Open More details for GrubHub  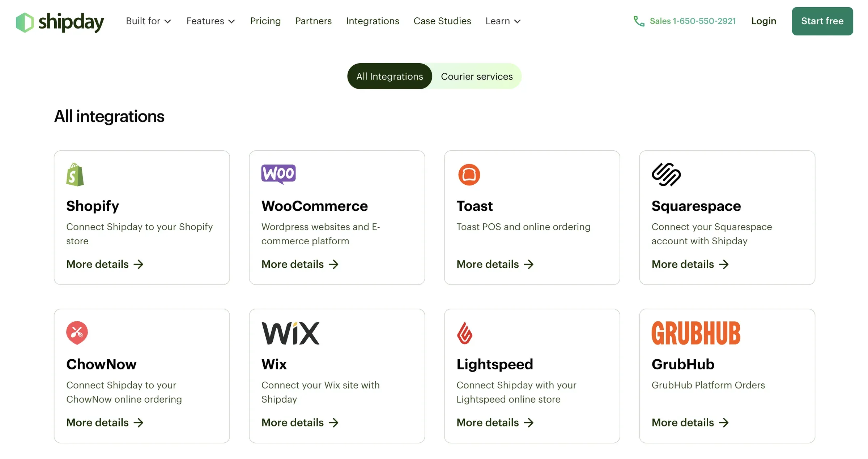click(690, 423)
